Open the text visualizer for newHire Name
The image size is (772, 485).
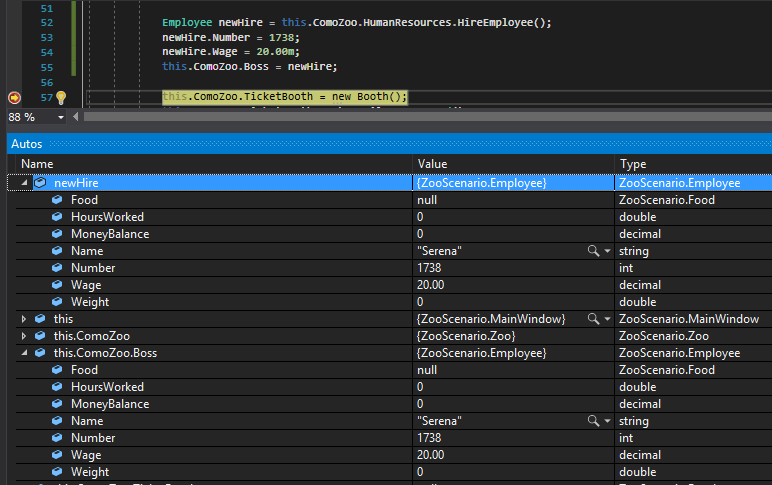coord(593,251)
